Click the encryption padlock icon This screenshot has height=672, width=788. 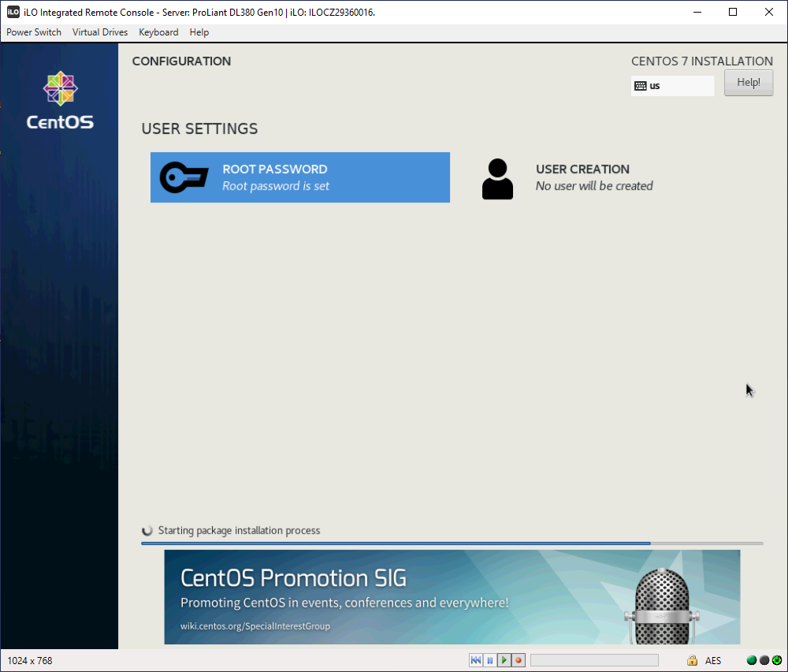click(692, 660)
